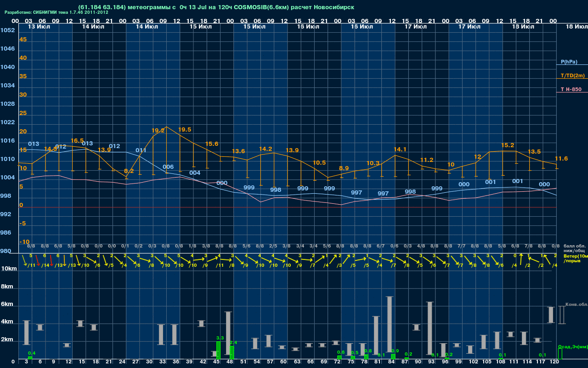This screenshot has height=368, width=588.
Task: Click forecast hour 84 on bottom axis
Action: (x=392, y=362)
